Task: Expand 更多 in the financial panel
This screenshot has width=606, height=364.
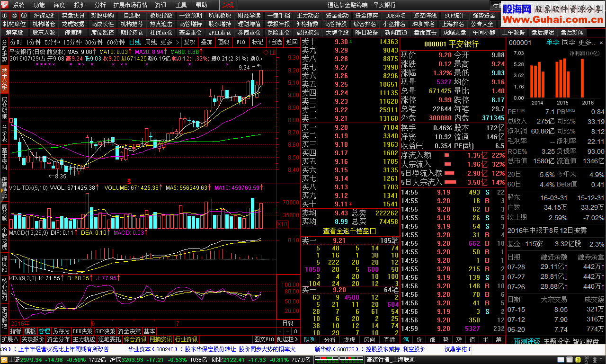Action: coord(587,42)
